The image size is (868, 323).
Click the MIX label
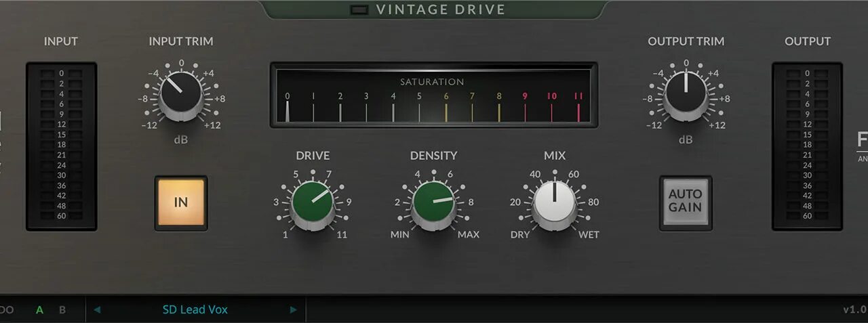click(555, 156)
